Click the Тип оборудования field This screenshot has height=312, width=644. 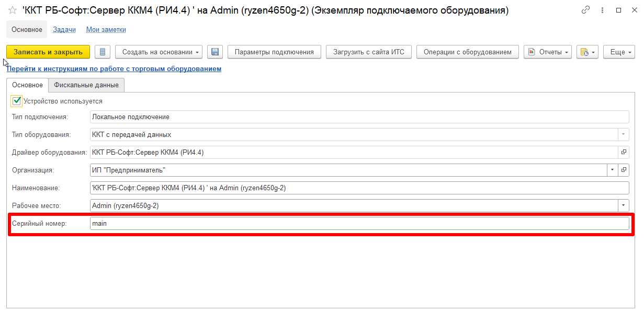click(354, 134)
